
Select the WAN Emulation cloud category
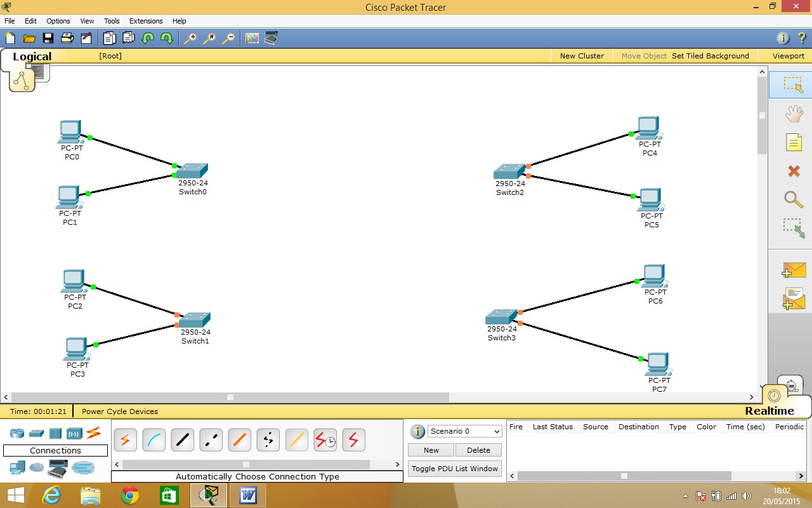point(37,468)
